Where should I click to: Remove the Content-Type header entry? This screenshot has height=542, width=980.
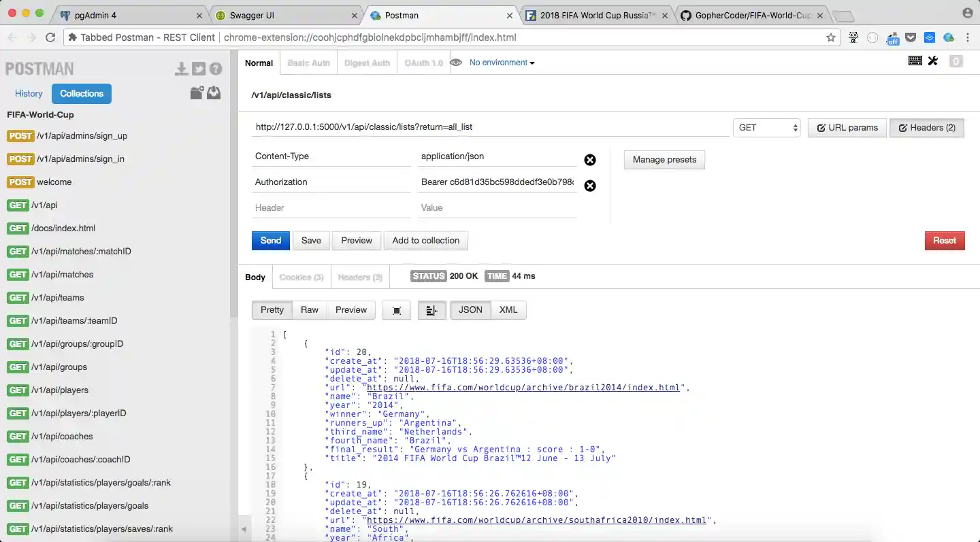[590, 160]
